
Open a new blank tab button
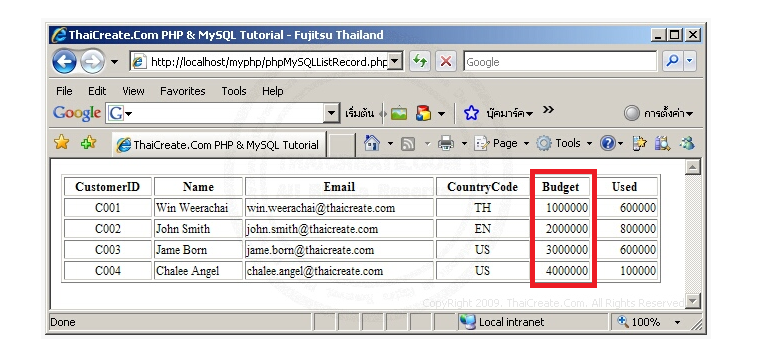coord(341,145)
